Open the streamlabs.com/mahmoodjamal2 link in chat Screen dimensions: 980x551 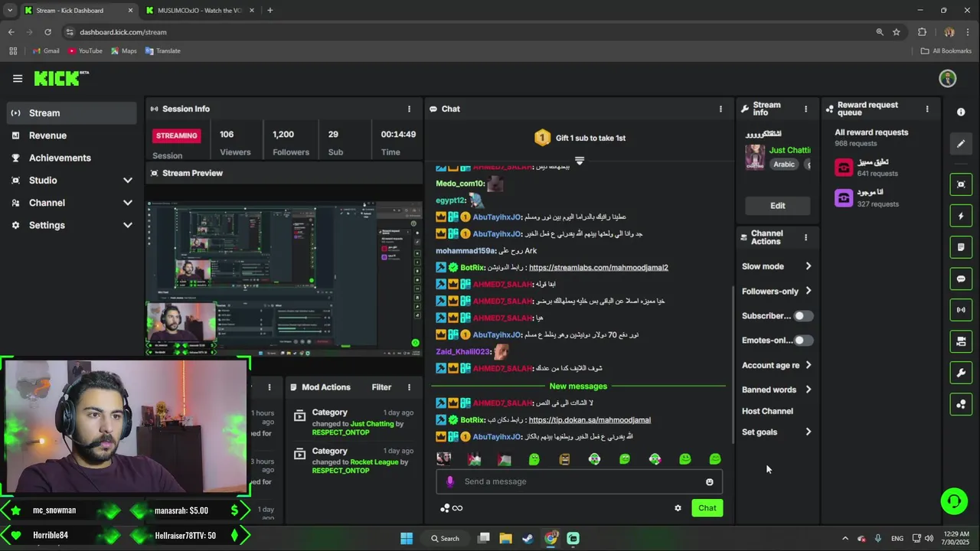point(598,268)
